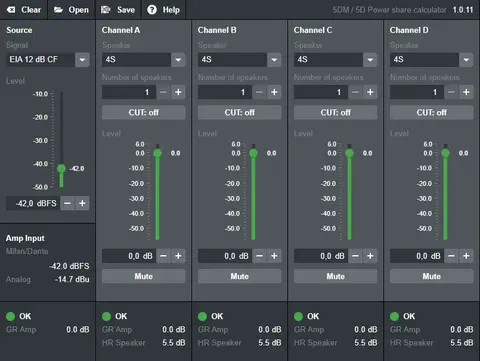Click the 4S speaker field in Channel C
Viewport: 480px width, 361px height.
[x=328, y=60]
